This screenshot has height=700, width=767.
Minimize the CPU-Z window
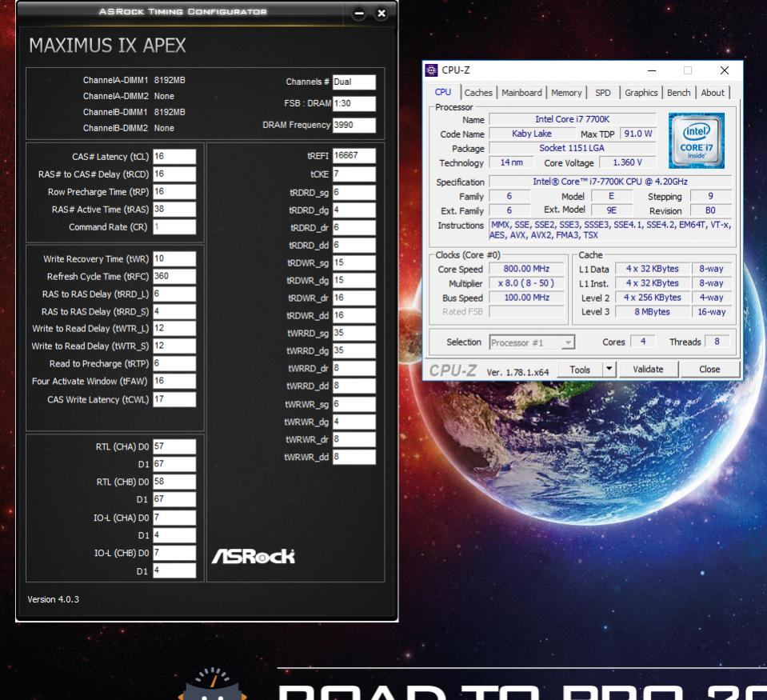(x=652, y=70)
